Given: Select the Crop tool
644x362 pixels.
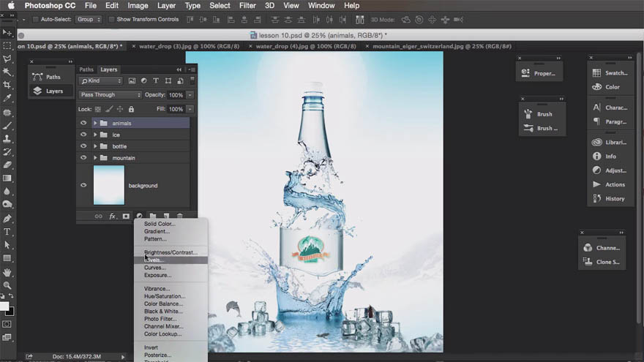Looking at the screenshot, I should (x=7, y=85).
